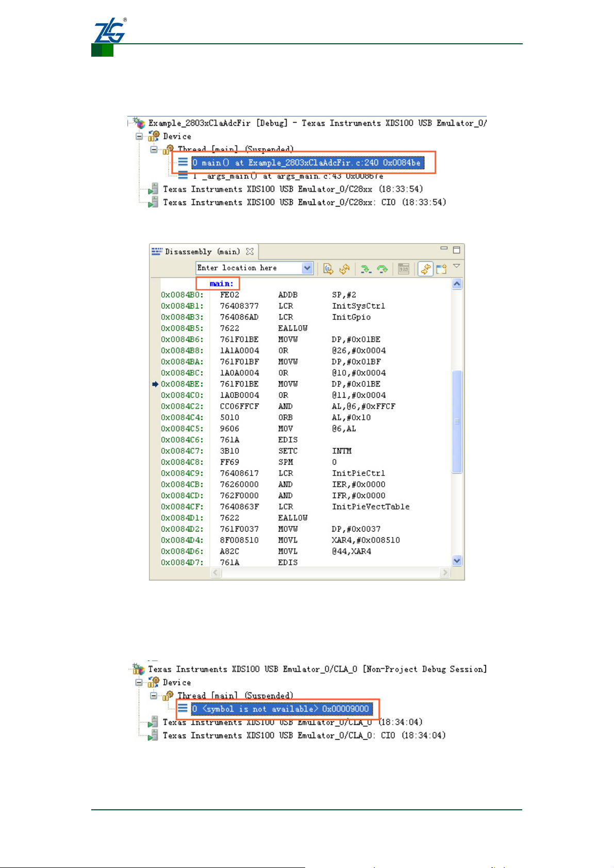Click the Disassembly vertical scrollbar thumb
This screenshot has width=614, height=868.
(457, 421)
